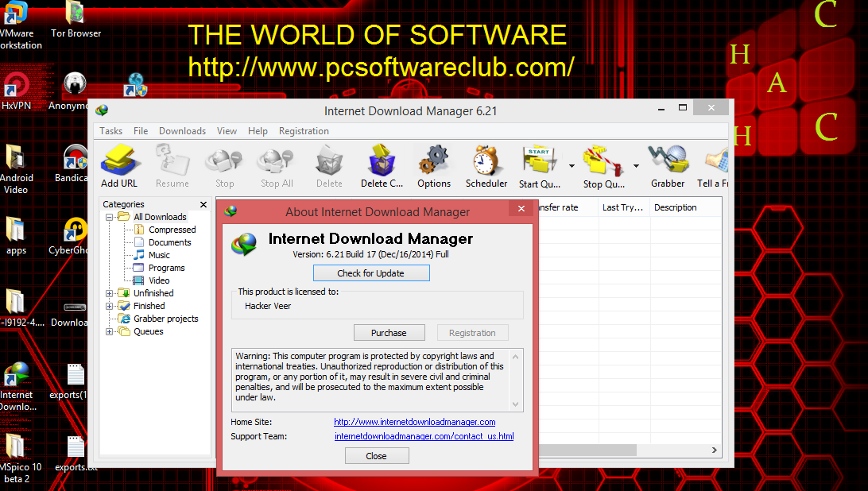Close the About dialog with X
The width and height of the screenshot is (868, 491).
coord(521,209)
